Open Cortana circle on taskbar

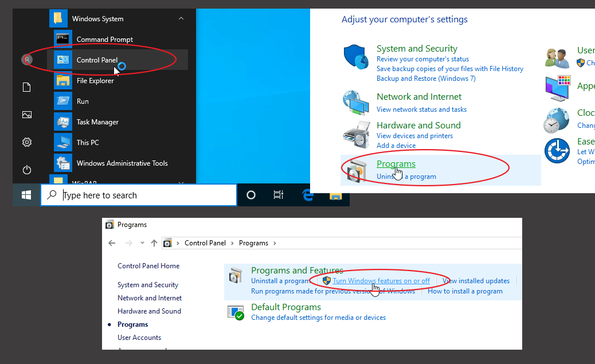click(x=251, y=195)
